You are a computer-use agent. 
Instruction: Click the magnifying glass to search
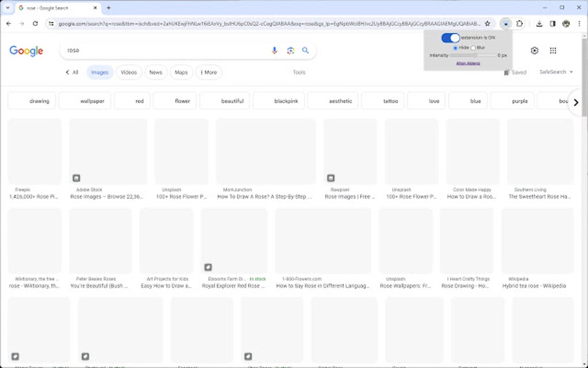tap(306, 51)
